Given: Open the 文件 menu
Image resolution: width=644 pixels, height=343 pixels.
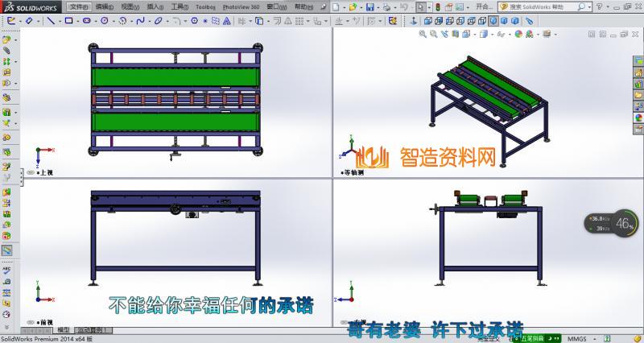Looking at the screenshot, I should [x=77, y=6].
